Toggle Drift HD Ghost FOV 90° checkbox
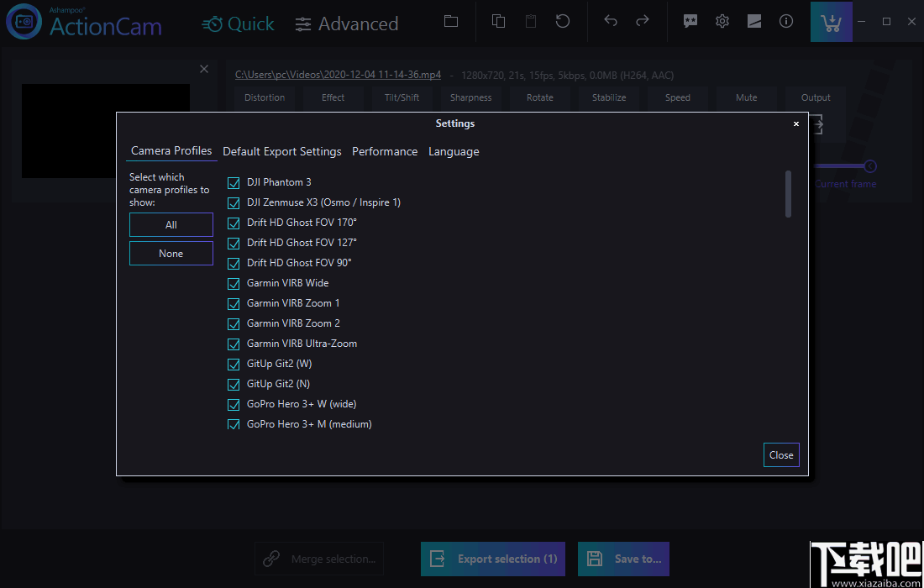Image resolution: width=924 pixels, height=588 pixels. tap(234, 263)
